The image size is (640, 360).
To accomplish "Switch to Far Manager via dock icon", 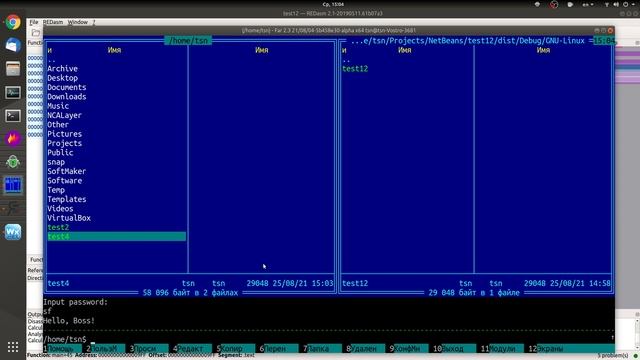I will pyautogui.click(x=13, y=185).
